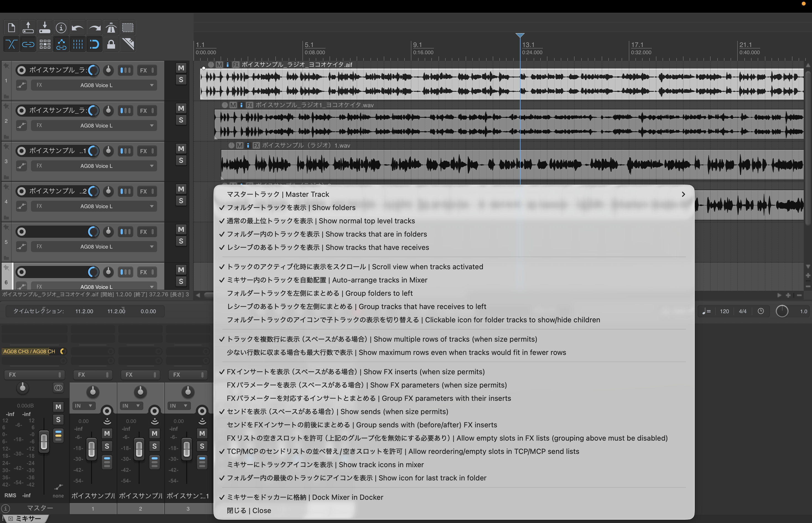Open project settings info icon
The image size is (812, 523).
tap(61, 28)
